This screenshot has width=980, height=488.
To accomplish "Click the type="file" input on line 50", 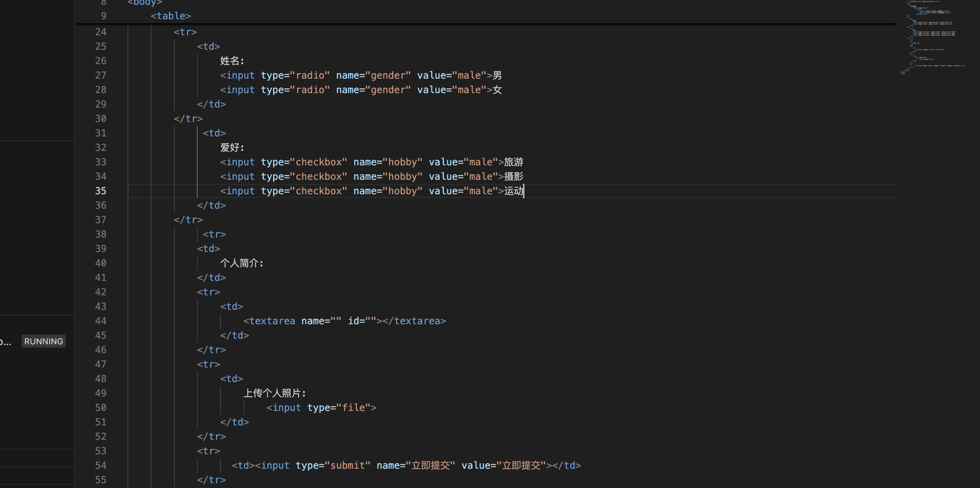I will 321,407.
